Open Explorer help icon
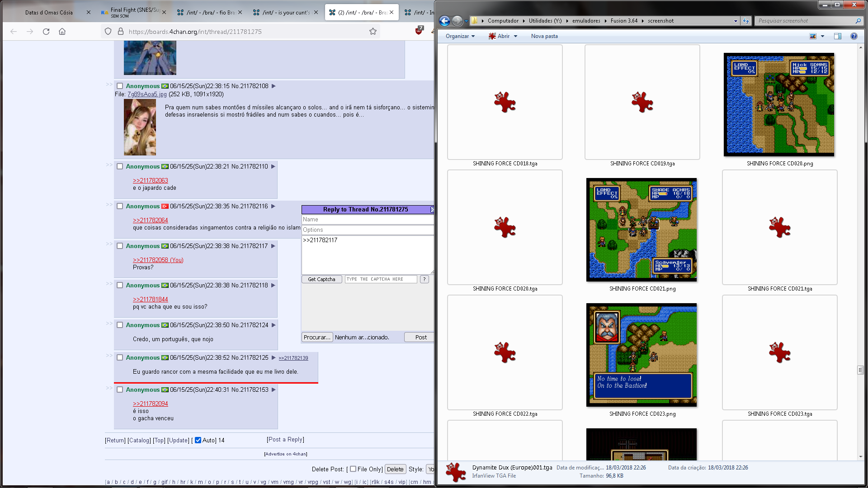 point(854,36)
